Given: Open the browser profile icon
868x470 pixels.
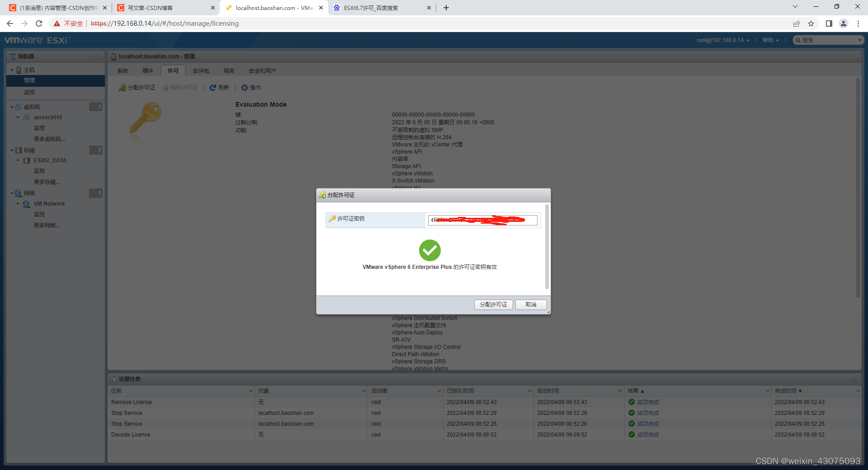Looking at the screenshot, I should (844, 23).
